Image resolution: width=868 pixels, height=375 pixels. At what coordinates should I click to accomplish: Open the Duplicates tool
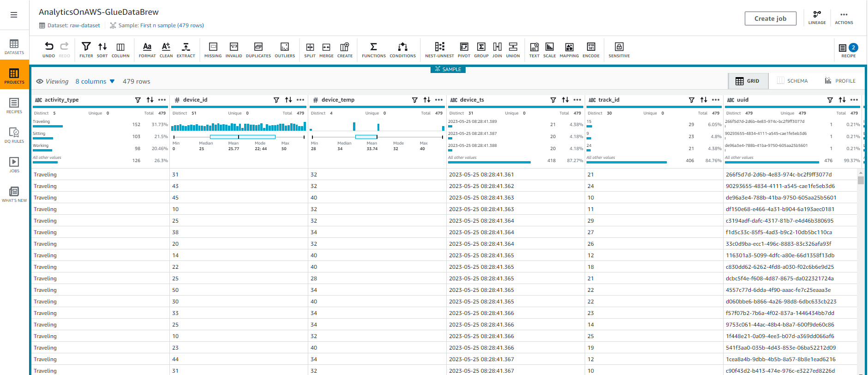(x=258, y=49)
